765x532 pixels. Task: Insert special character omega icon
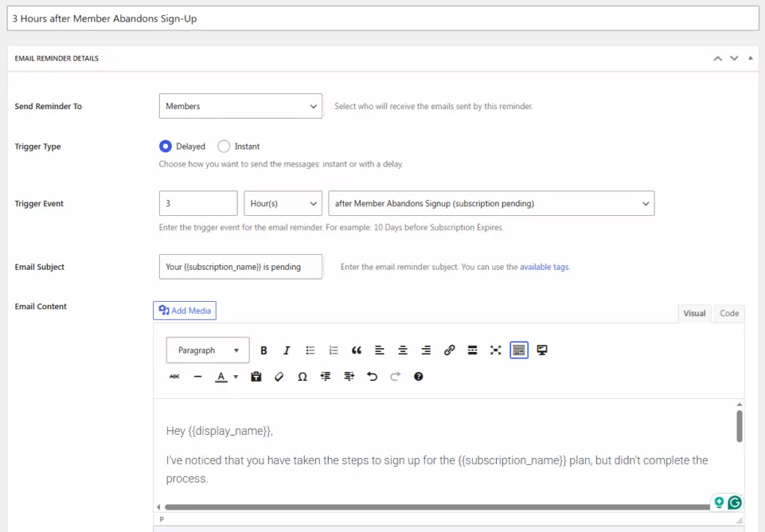pos(302,377)
